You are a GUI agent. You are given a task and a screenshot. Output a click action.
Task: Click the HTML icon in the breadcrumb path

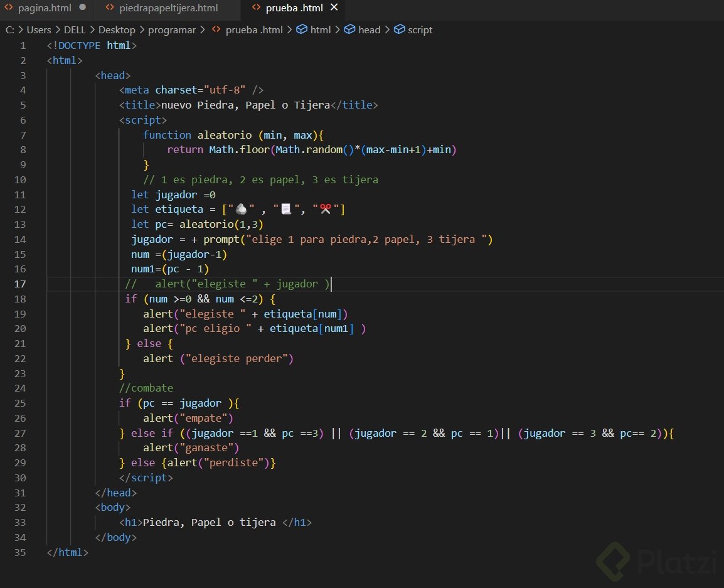[216, 29]
